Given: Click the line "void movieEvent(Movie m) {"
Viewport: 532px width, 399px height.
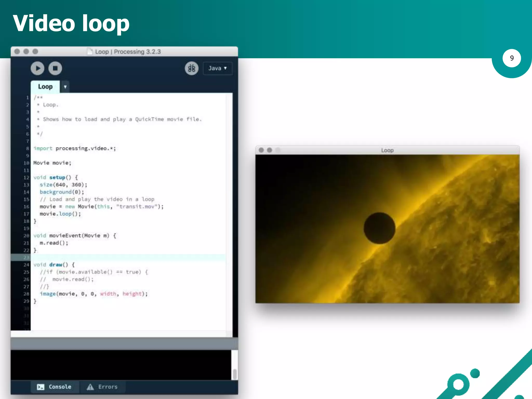Looking at the screenshot, I should pos(75,236).
